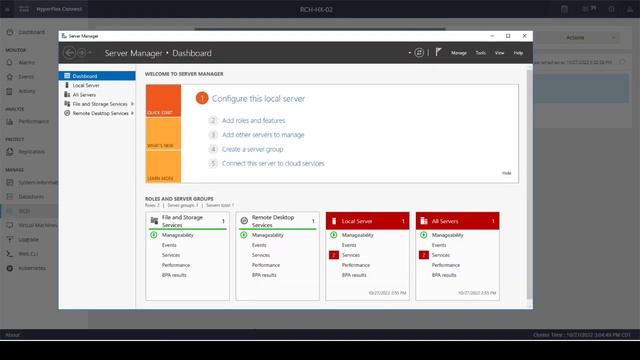Click Manageability icon in All Servers tile
This screenshot has height=360, width=640.
coord(424,235)
